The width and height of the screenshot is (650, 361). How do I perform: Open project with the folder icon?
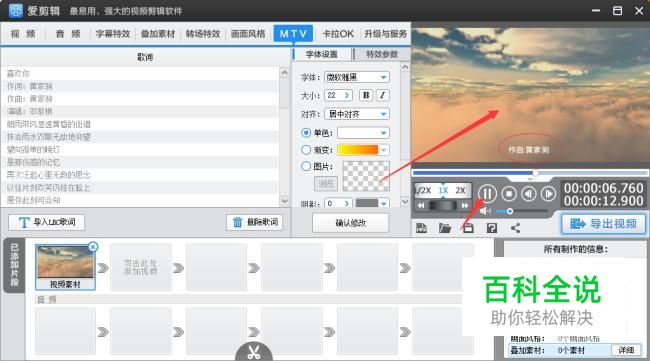pos(445,228)
